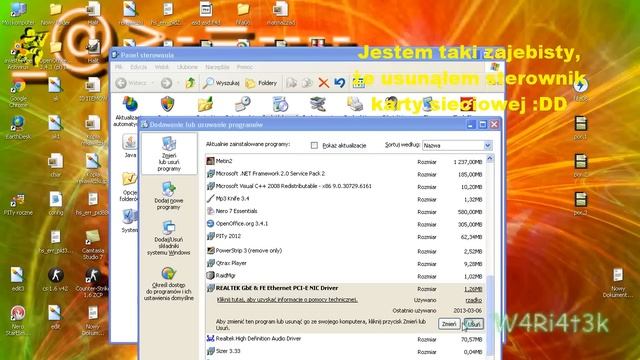This screenshot has height=360, width=640.
Task: Click the scroll up arrow of program list
Action: tap(490, 158)
